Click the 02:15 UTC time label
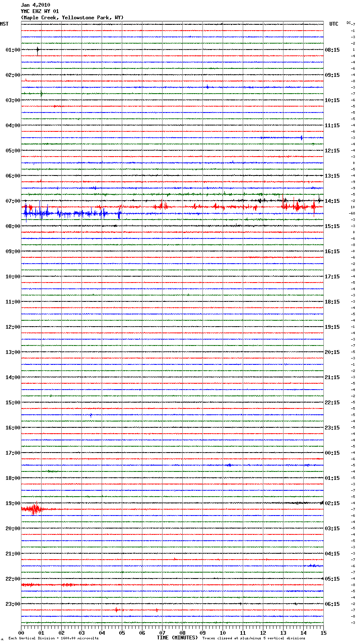This screenshot has height=644, width=357. click(x=332, y=503)
